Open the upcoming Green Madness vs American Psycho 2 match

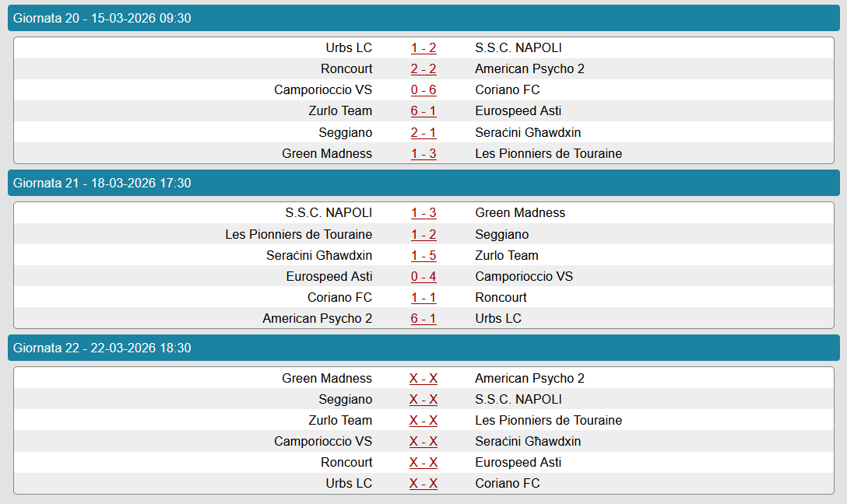423,379
